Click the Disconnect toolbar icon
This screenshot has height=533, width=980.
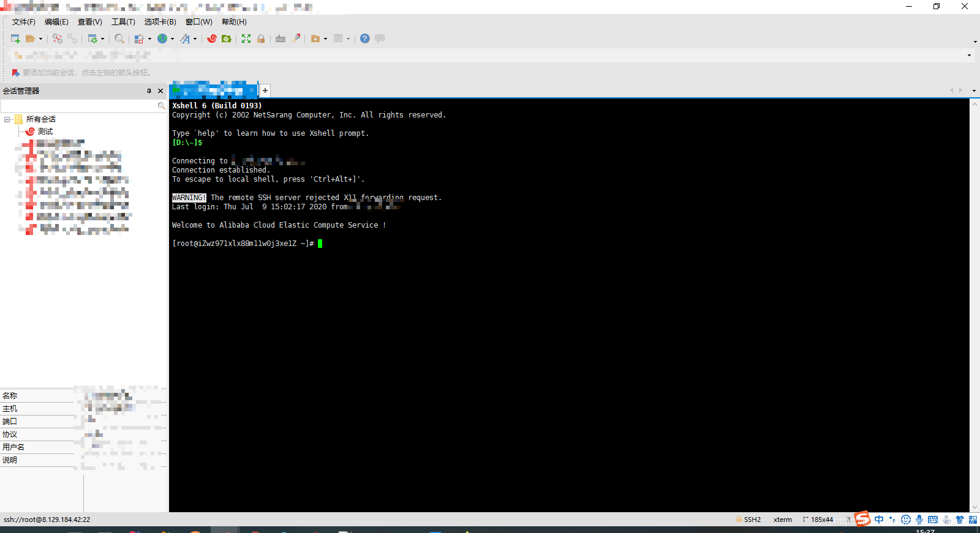point(58,39)
